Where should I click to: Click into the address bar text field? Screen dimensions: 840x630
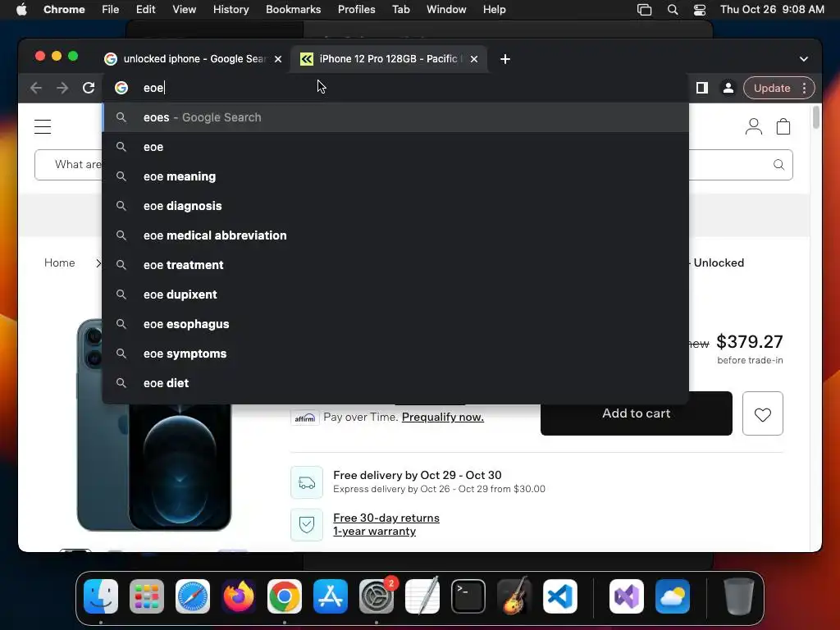click(395, 88)
